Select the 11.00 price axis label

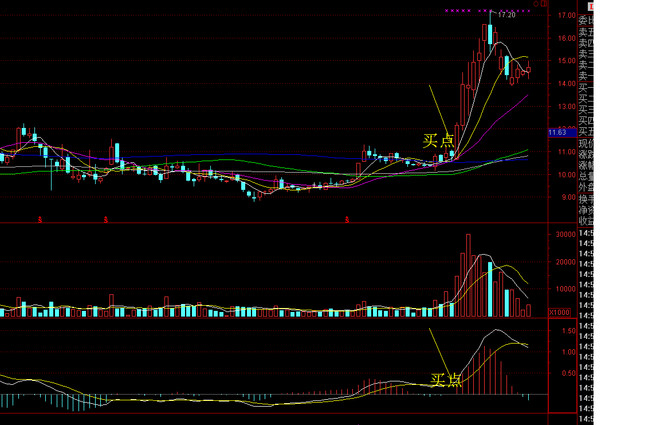[567, 152]
